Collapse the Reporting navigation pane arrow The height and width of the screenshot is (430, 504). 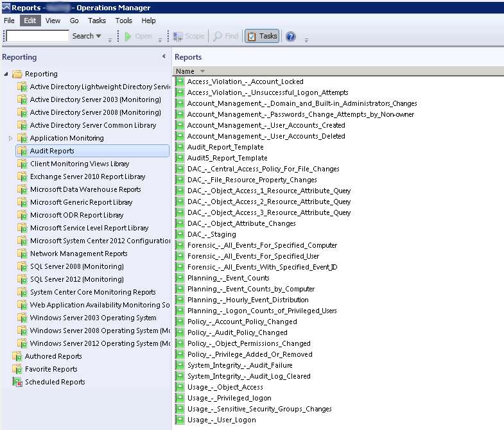click(164, 56)
